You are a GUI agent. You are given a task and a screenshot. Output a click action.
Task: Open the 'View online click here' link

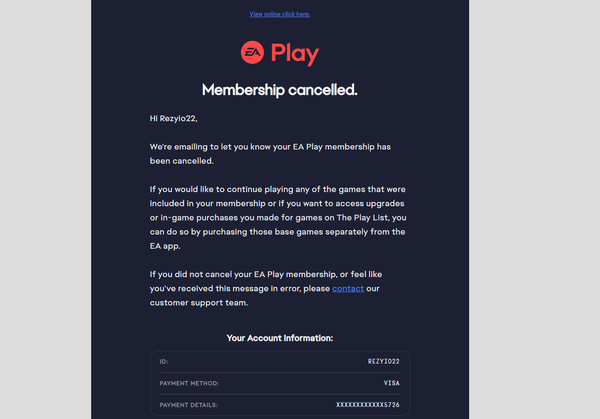tap(279, 14)
